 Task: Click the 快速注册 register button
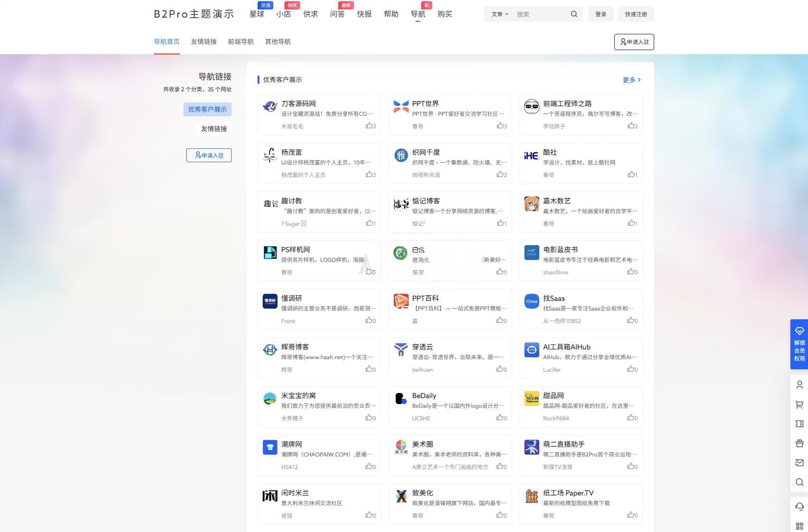click(636, 14)
